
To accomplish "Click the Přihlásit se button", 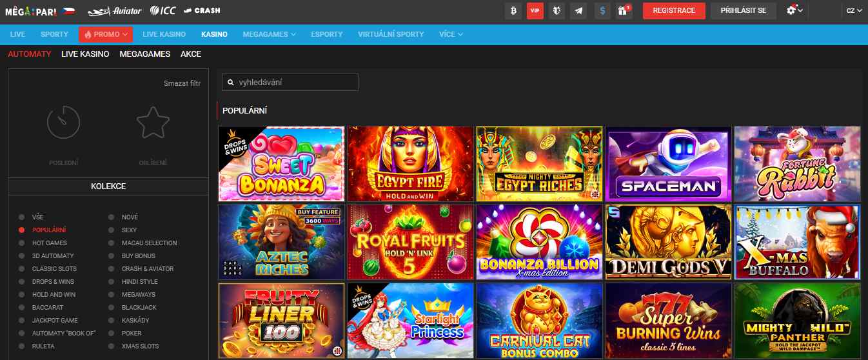I will tap(744, 10).
